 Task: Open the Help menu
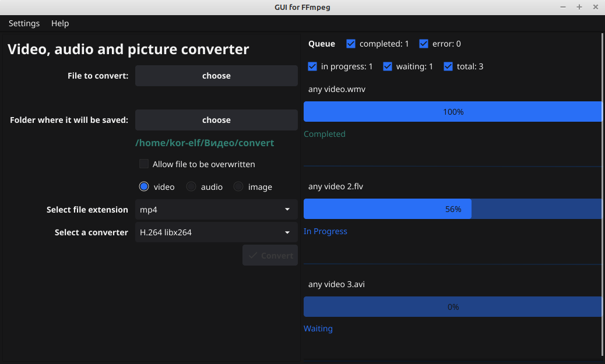[60, 23]
